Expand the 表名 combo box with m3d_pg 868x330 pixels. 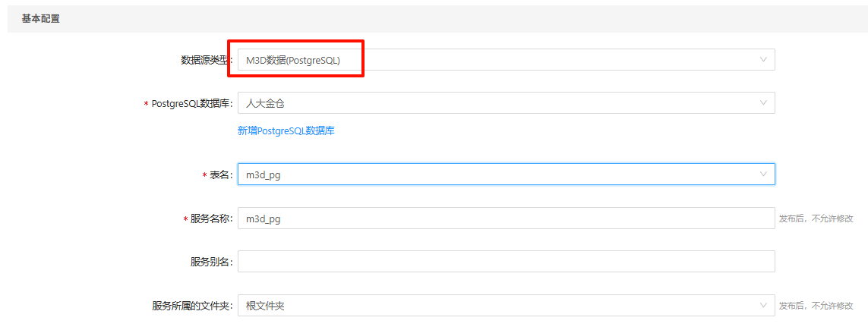point(501,174)
